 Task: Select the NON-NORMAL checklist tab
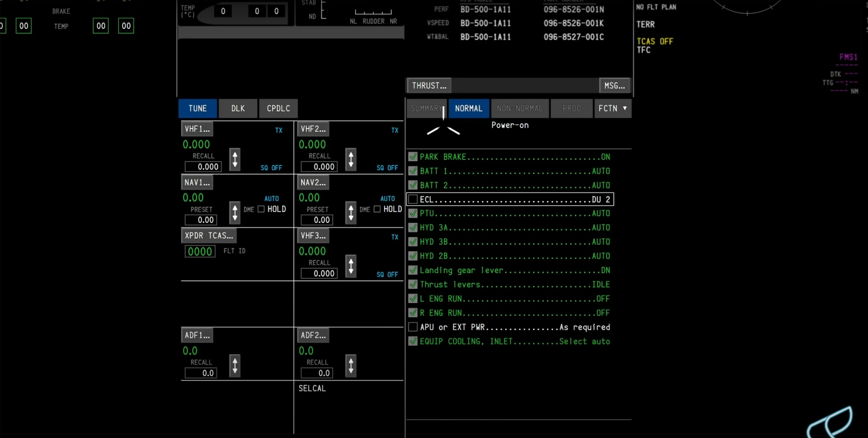point(519,109)
